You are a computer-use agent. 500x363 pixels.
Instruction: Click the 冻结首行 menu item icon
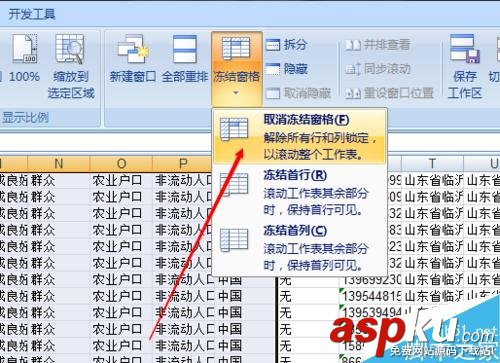(234, 184)
